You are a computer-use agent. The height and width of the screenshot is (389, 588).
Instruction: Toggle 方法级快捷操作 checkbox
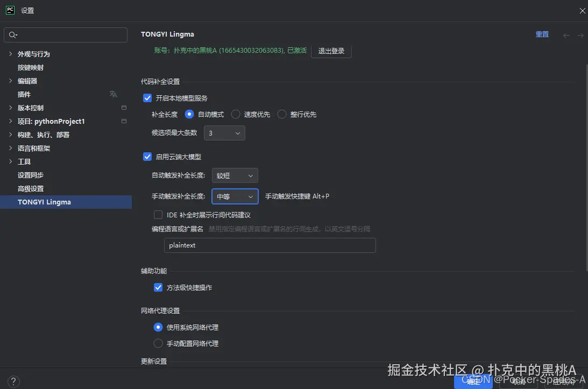(158, 288)
